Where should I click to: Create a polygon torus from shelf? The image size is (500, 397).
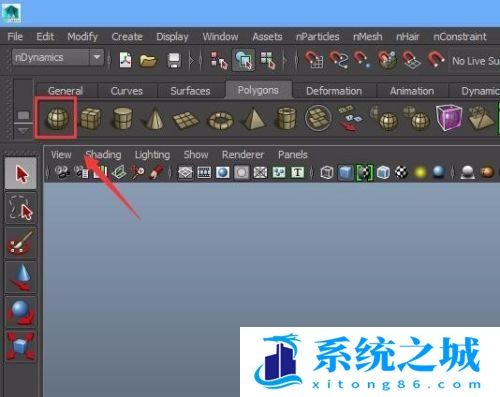220,120
